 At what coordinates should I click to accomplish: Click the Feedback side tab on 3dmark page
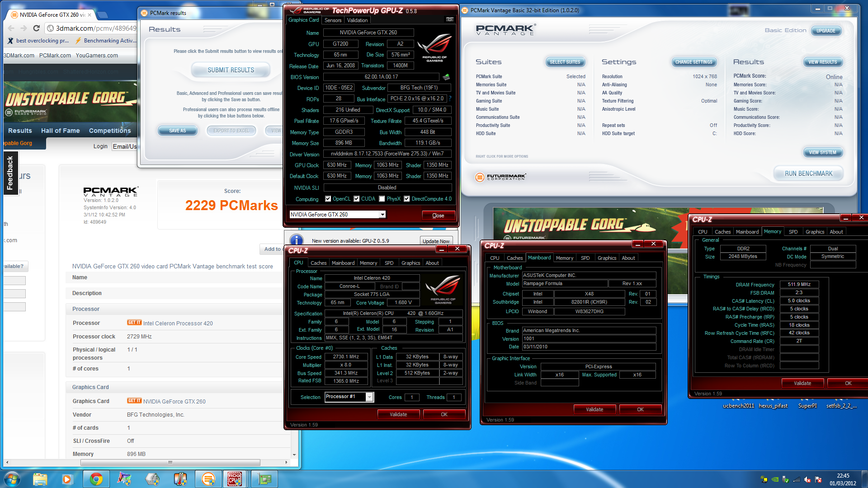pos(10,174)
